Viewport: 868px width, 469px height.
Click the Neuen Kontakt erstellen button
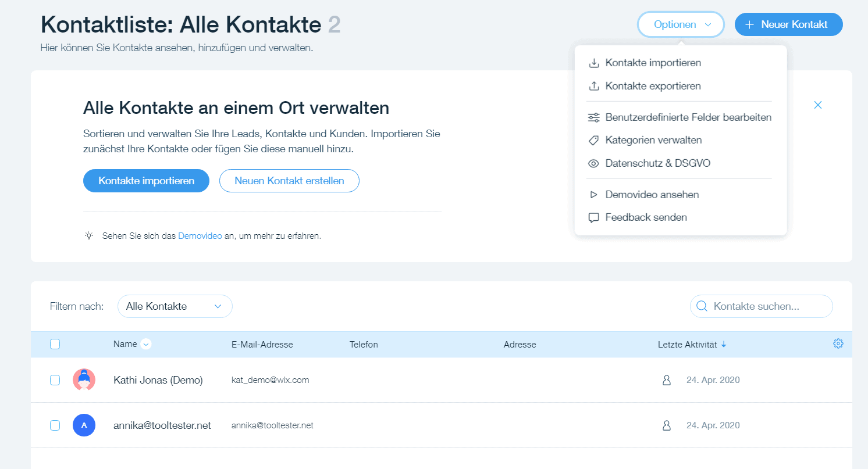(289, 181)
